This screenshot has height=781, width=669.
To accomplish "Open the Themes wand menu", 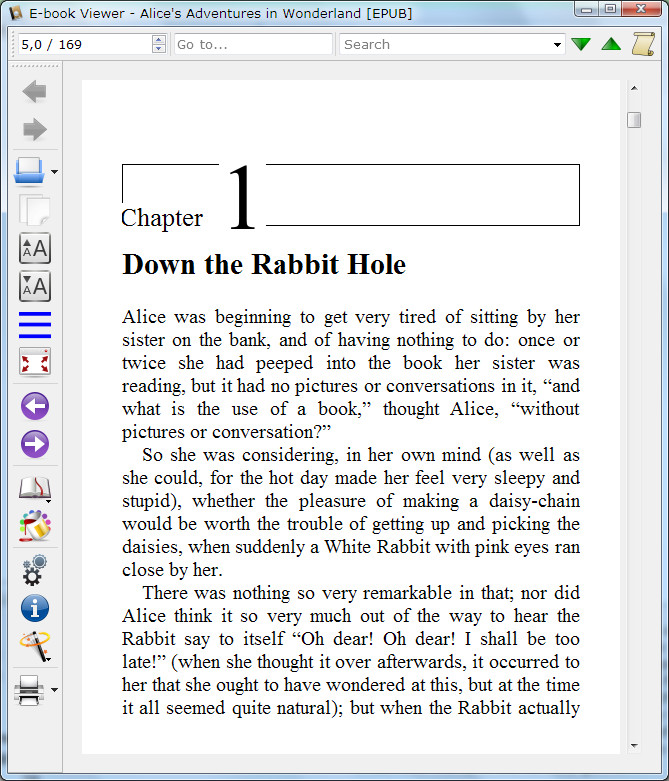I will [34, 647].
